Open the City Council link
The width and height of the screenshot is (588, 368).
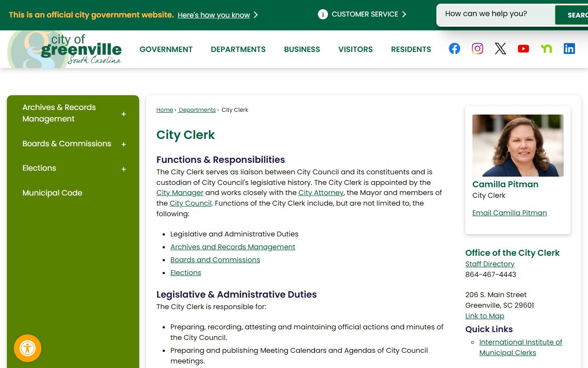pos(191,203)
